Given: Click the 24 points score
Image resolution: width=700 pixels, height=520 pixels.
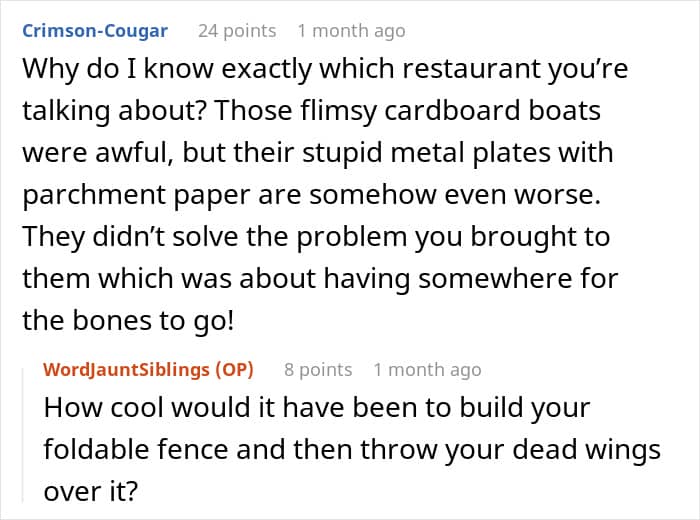Looking at the screenshot, I should [237, 31].
